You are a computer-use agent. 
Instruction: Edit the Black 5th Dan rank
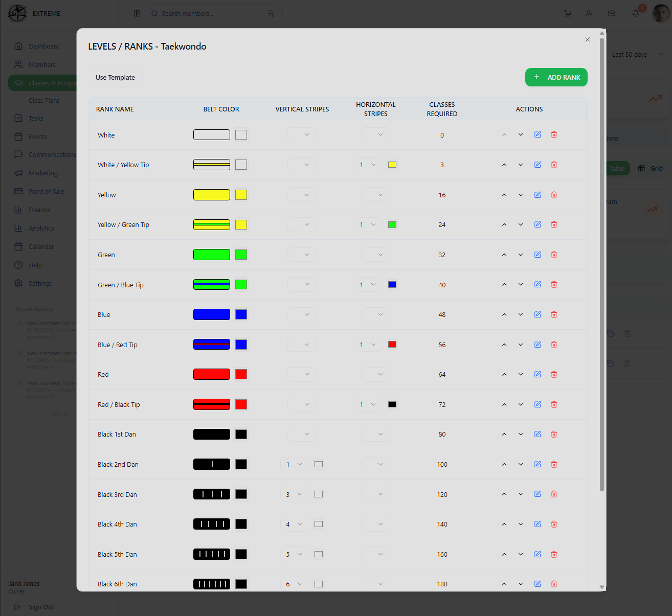[537, 554]
